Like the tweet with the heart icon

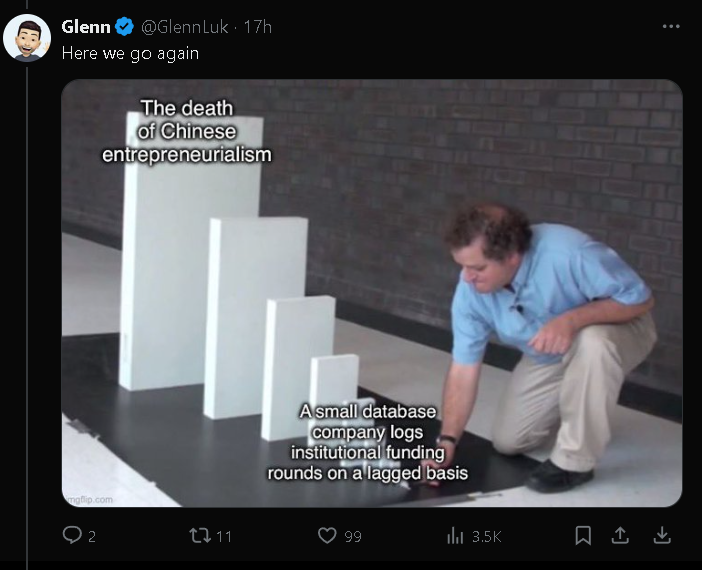[x=327, y=536]
